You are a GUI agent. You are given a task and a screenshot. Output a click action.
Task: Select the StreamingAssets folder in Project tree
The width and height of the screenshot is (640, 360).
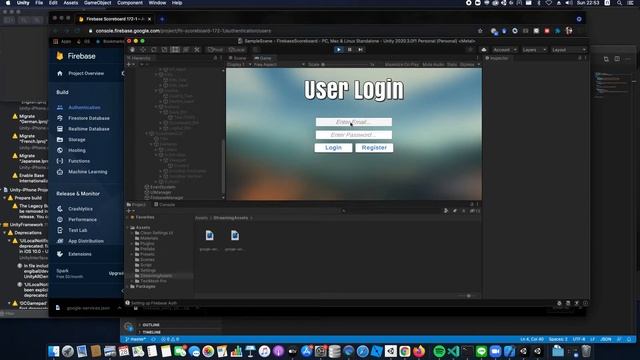click(x=156, y=276)
